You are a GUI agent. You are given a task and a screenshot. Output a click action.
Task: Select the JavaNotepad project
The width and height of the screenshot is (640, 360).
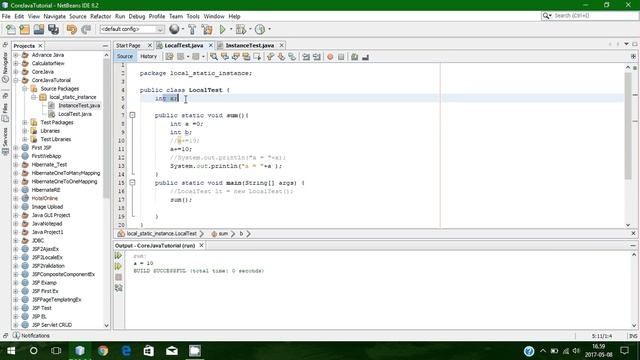(47, 224)
